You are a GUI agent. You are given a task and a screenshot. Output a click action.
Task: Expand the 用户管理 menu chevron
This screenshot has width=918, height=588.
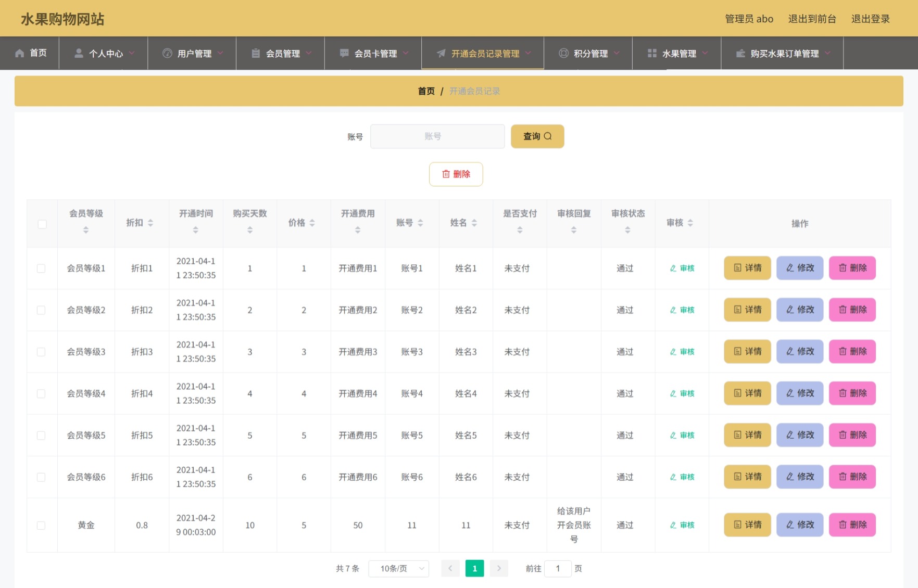[x=220, y=53]
